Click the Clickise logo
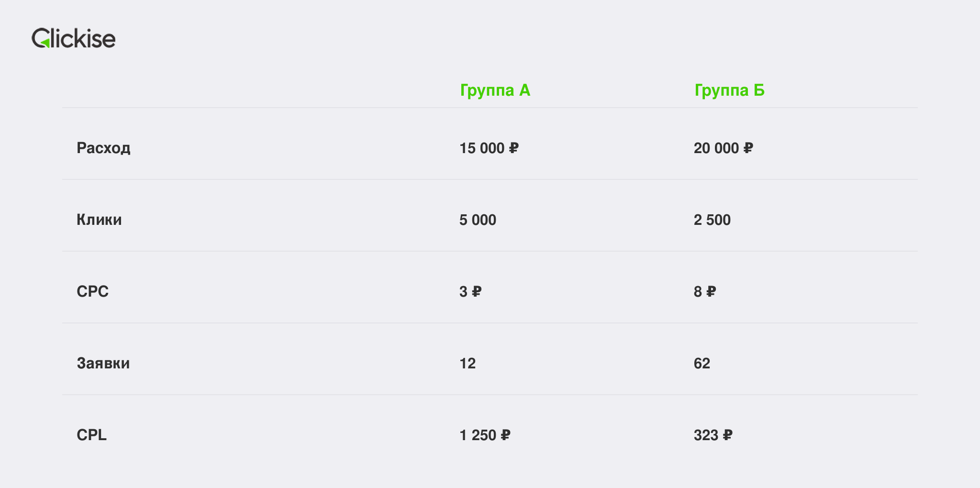The width and height of the screenshot is (980, 488). (73, 38)
